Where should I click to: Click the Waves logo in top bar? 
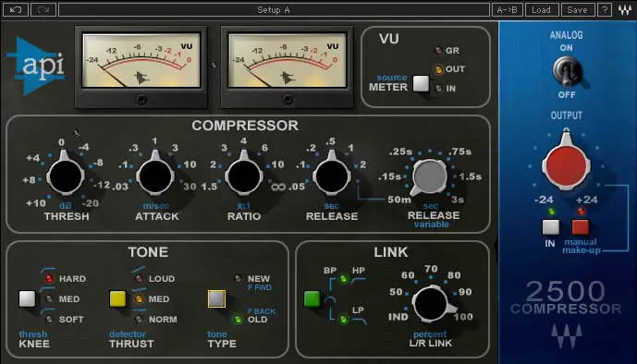click(625, 10)
